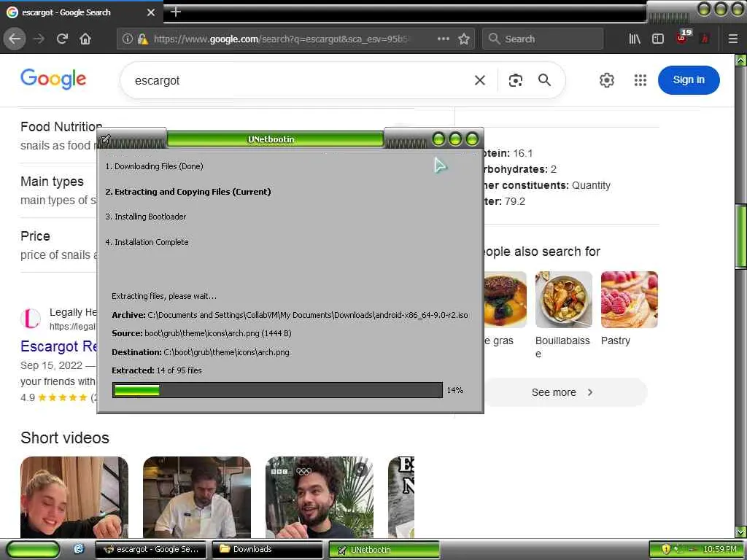Click the 10:59 PM taskbar clock
747x560 pixels.
720,549
